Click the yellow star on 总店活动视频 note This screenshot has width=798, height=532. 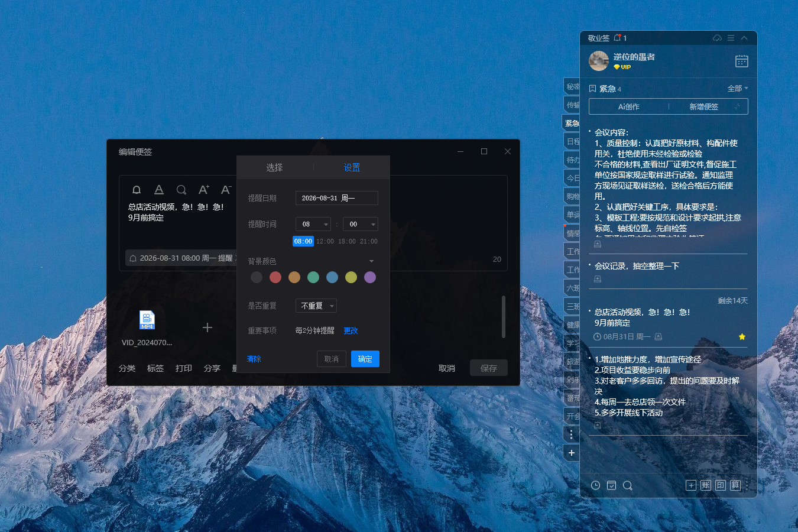[x=742, y=337]
